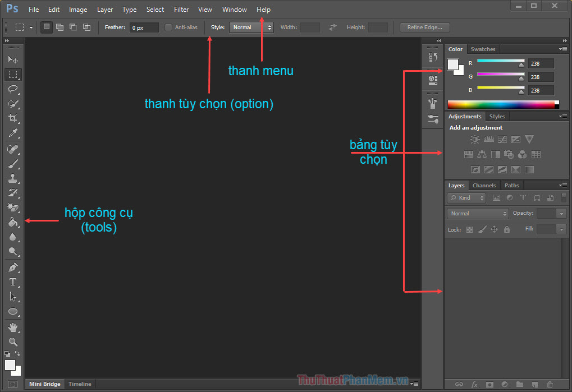The width and height of the screenshot is (572, 392).
Task: Click the Feather value field
Action: pos(144,27)
